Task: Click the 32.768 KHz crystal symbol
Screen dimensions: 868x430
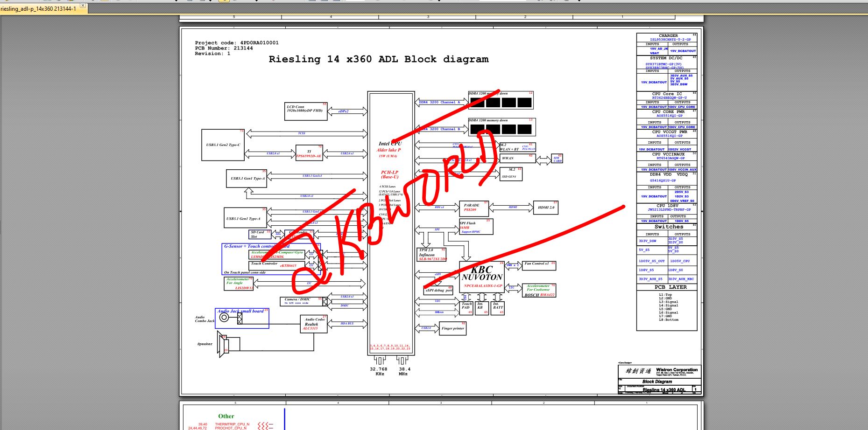Action: pos(379,361)
